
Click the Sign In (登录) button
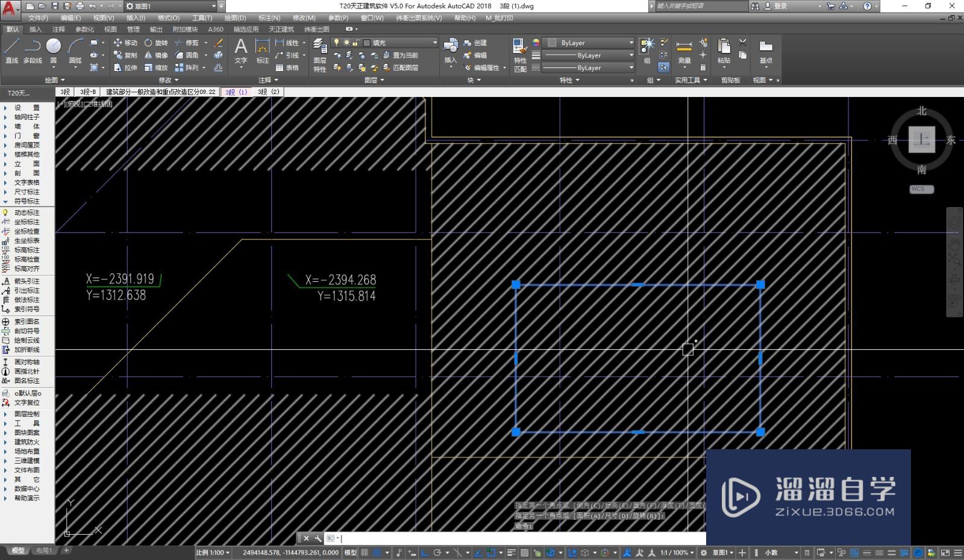click(x=776, y=6)
